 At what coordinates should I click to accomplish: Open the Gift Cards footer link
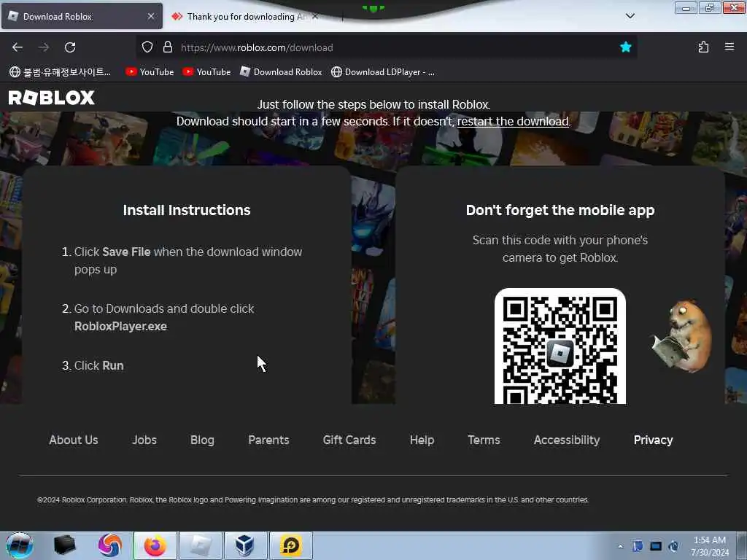tap(349, 440)
